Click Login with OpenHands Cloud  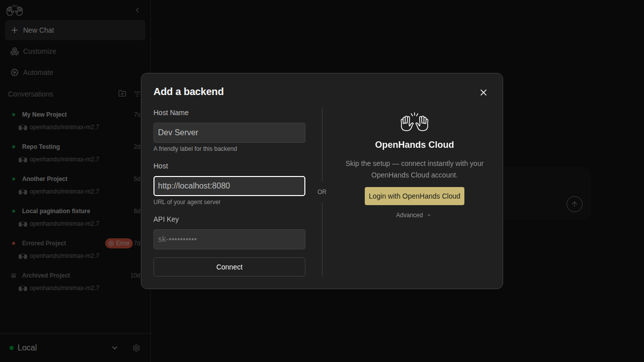(415, 196)
